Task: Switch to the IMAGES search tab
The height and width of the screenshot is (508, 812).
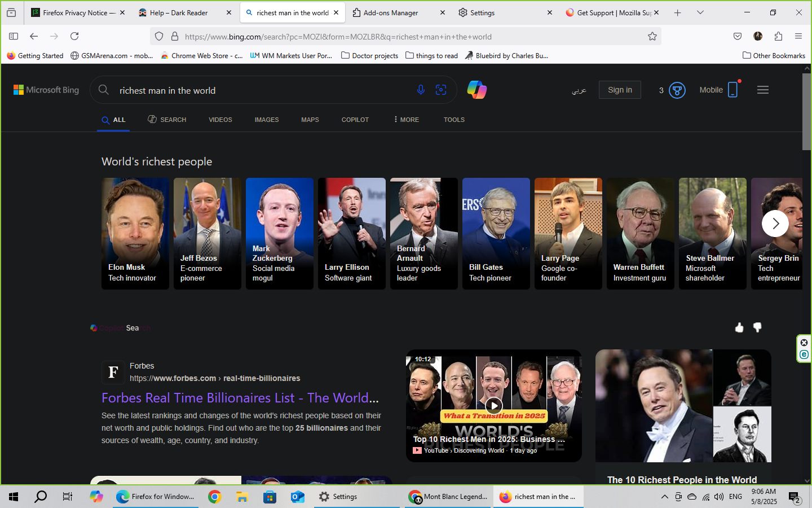Action: (x=267, y=120)
